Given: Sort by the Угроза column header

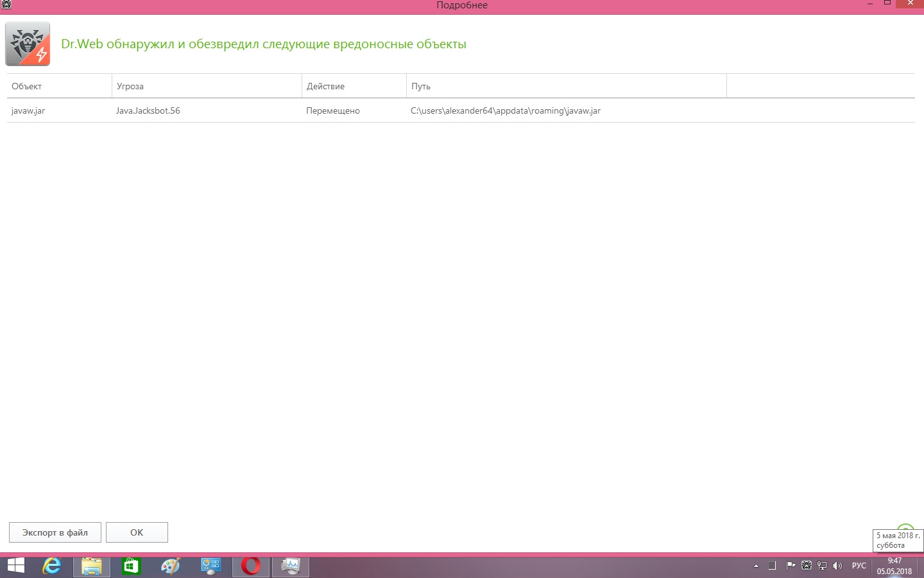Looking at the screenshot, I should coord(206,86).
